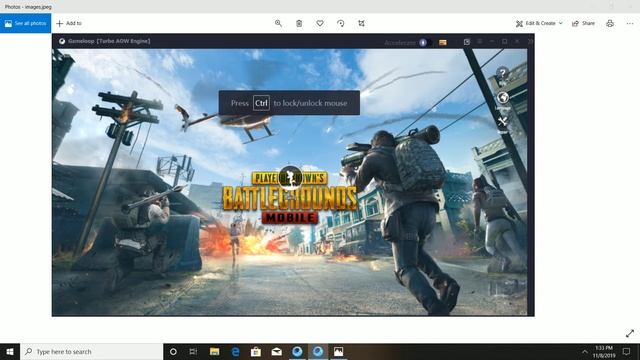The width and height of the screenshot is (640, 360).
Task: Open File Explorer from taskbar
Action: [214, 351]
